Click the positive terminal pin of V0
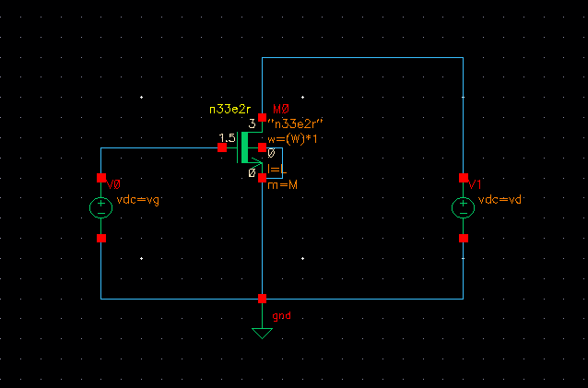Screen dimensions: 588x388 tap(101, 178)
